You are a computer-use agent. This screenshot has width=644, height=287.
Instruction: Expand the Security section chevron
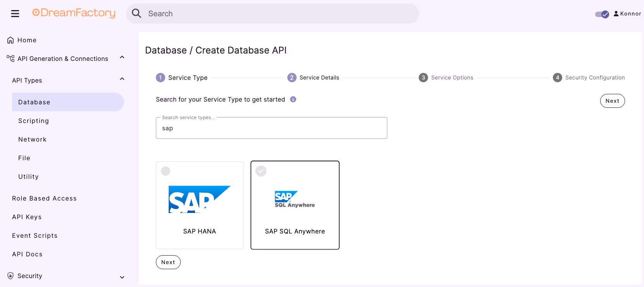[122, 277]
